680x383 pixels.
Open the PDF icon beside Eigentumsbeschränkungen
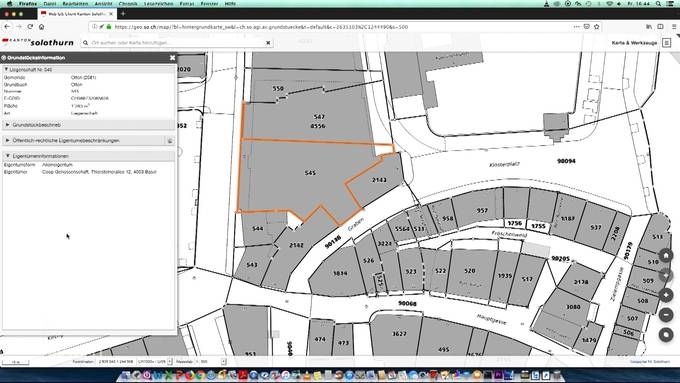click(x=170, y=141)
